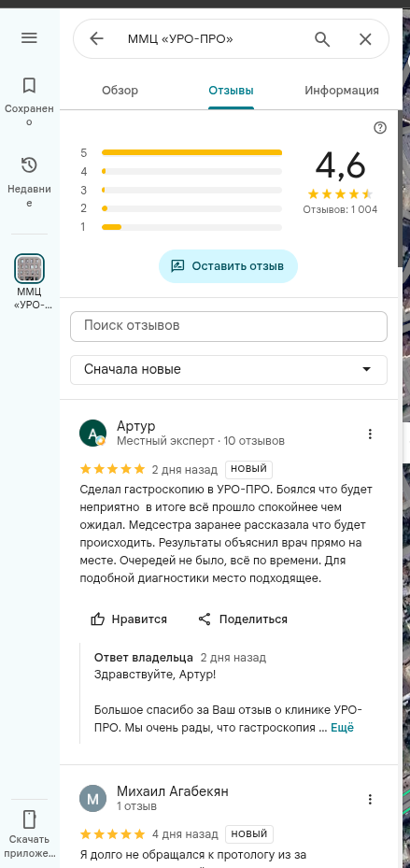Open the help question mark icon
Viewport: 410px width, 868px height.
[380, 128]
